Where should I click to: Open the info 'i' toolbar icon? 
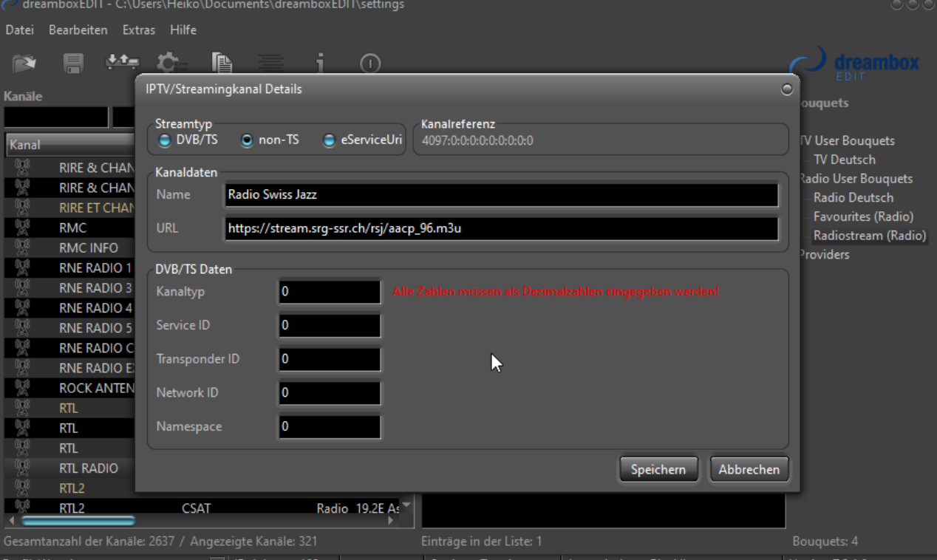[x=320, y=64]
